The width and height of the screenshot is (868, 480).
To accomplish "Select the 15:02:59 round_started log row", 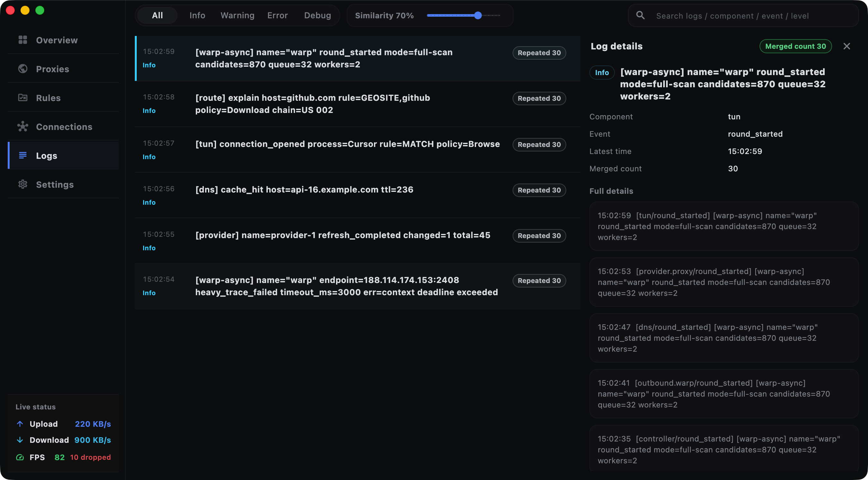I will 358,58.
